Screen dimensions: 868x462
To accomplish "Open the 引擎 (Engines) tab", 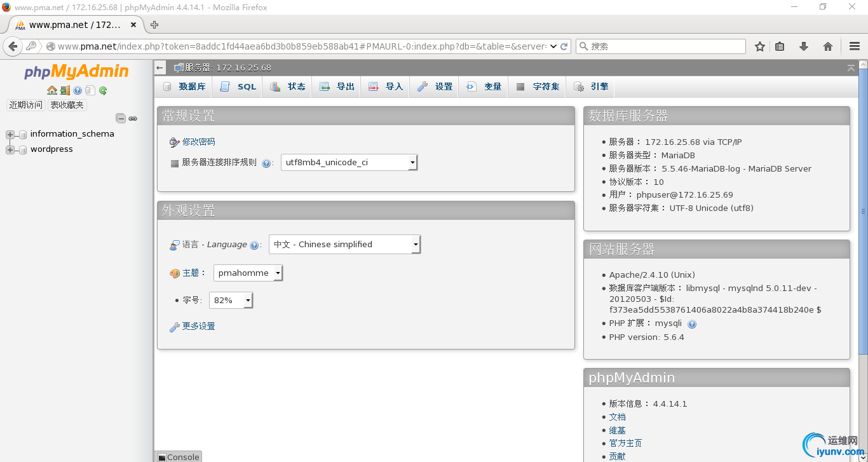I will pos(591,86).
